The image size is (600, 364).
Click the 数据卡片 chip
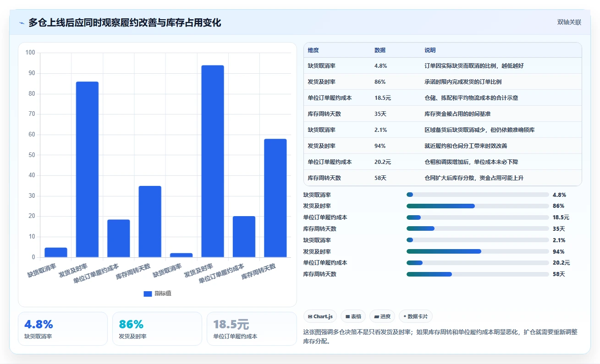pyautogui.click(x=416, y=316)
